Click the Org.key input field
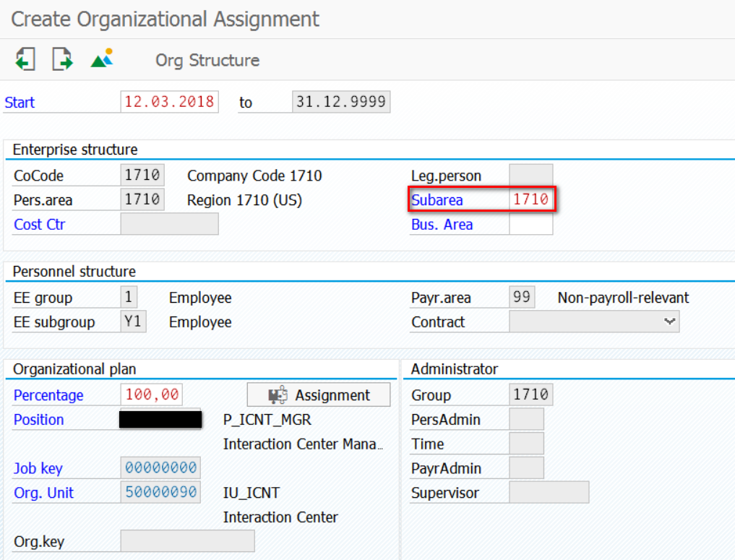Viewport: 735px width, 560px height. [187, 540]
